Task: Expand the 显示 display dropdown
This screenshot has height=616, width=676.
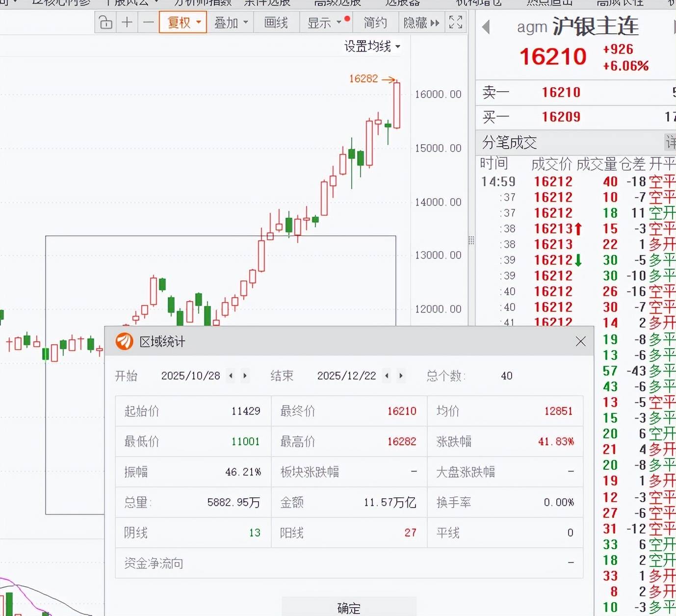Action: (x=324, y=23)
